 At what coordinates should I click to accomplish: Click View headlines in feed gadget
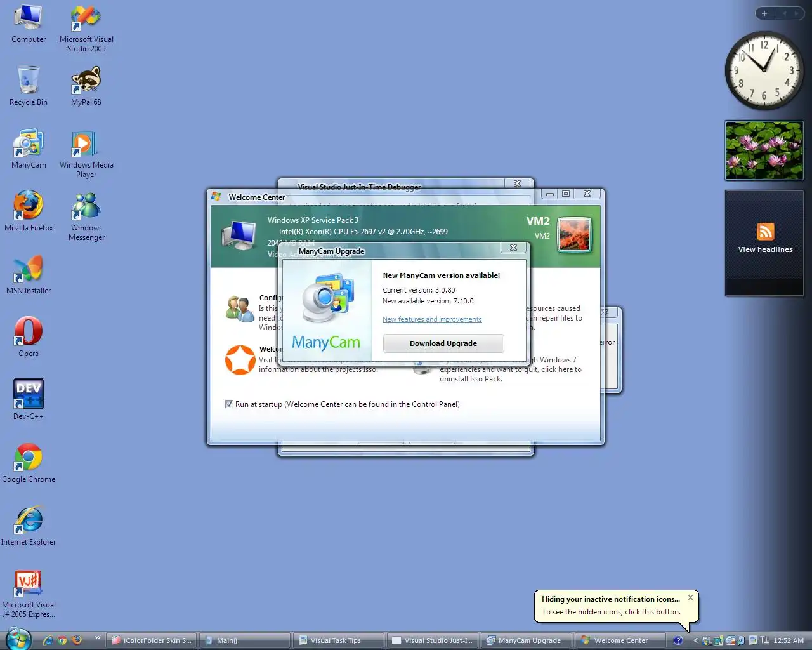click(x=766, y=249)
